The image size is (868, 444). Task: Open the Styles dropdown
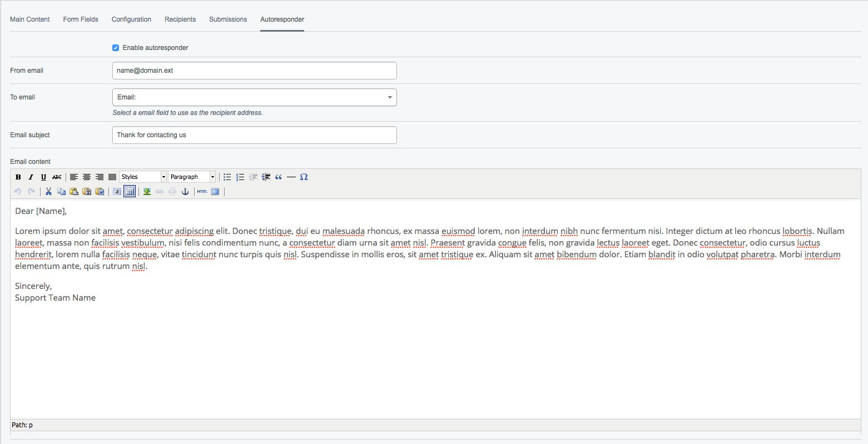pos(143,177)
